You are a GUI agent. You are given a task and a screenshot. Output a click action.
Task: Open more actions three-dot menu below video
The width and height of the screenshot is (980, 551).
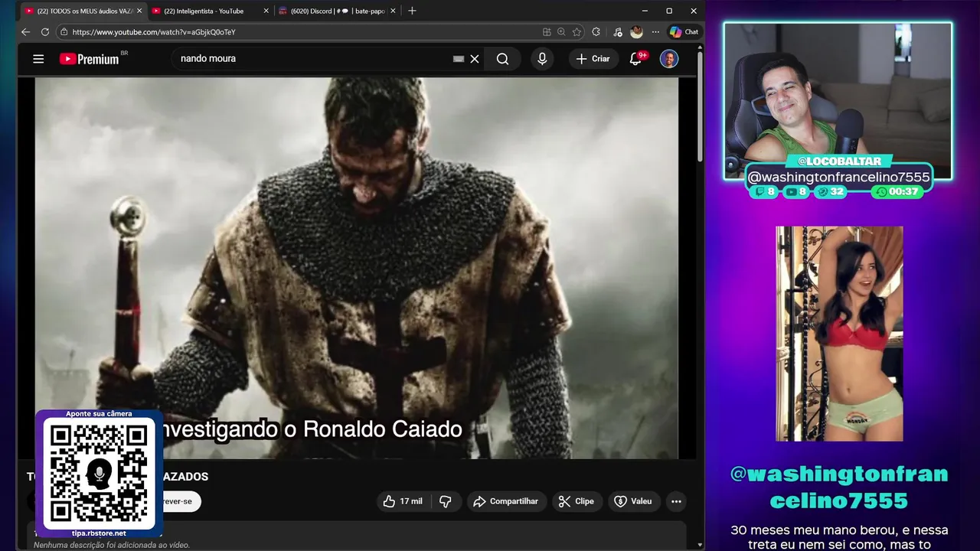click(676, 501)
